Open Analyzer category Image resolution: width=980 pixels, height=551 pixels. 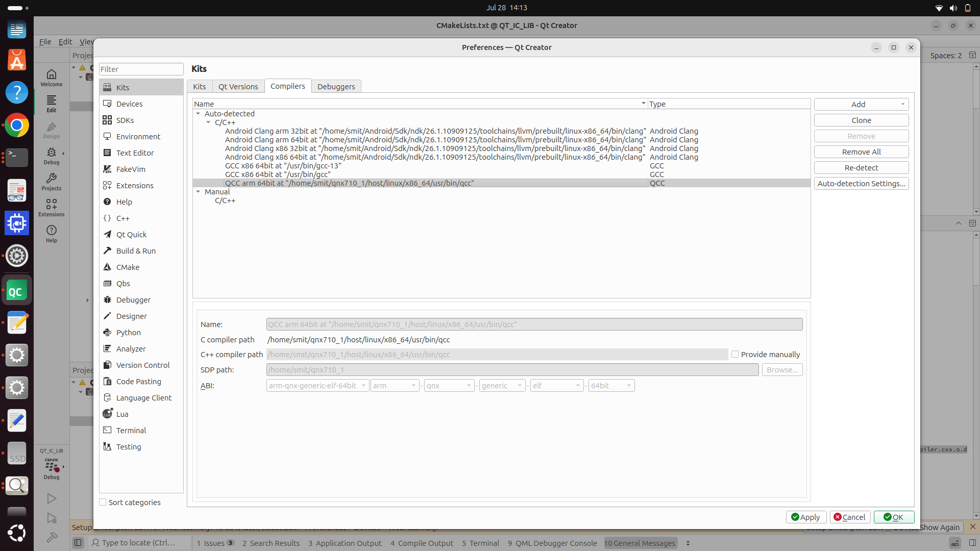(x=141, y=348)
